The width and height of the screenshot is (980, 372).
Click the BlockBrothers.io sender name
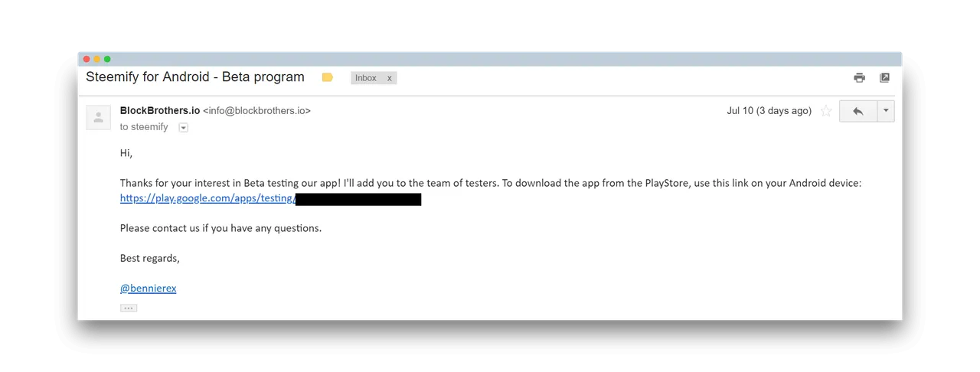click(x=160, y=110)
